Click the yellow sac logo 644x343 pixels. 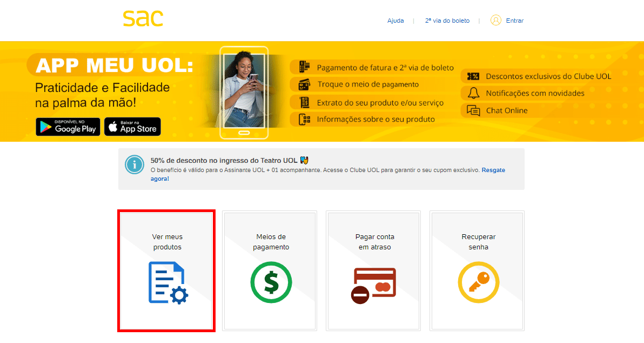coord(143,18)
